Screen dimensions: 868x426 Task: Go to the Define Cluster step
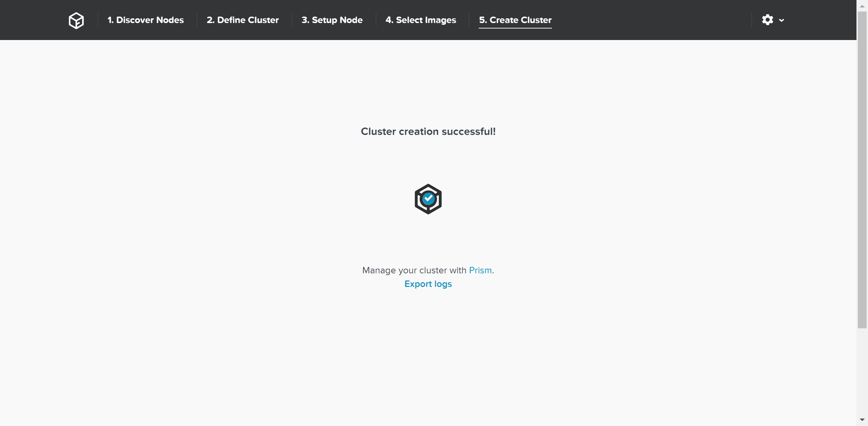click(x=243, y=20)
